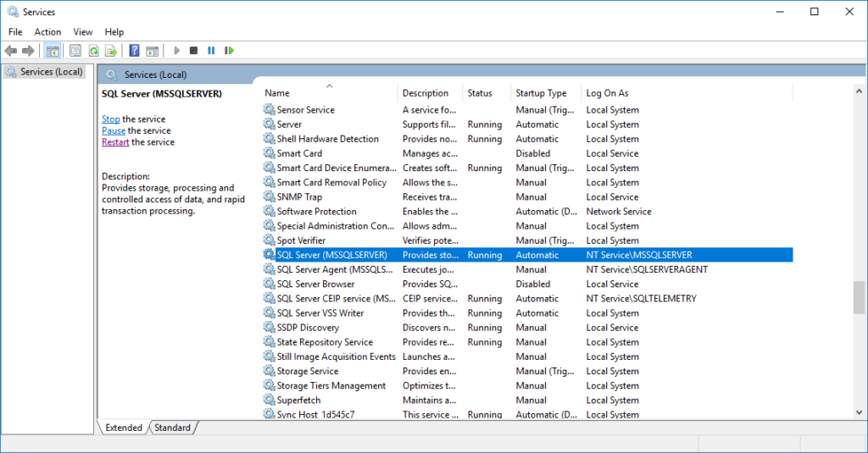Image resolution: width=868 pixels, height=453 pixels.
Task: Click the Start Service play icon
Action: click(x=177, y=51)
